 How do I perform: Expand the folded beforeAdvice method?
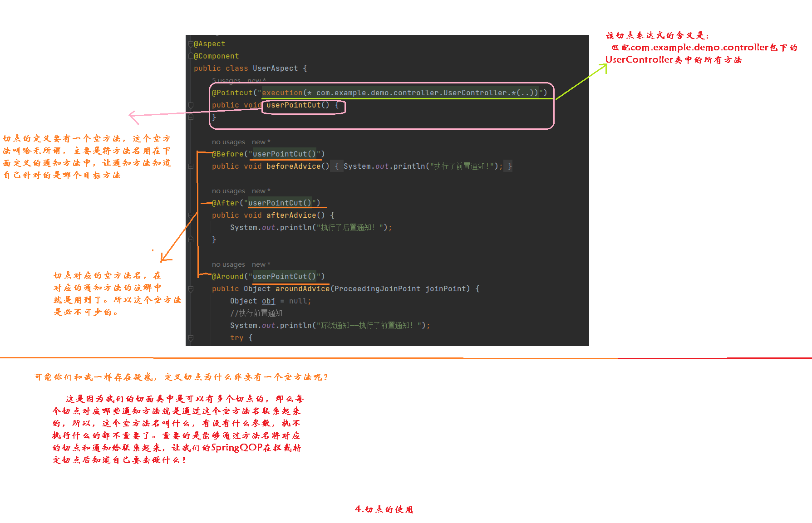pos(191,166)
